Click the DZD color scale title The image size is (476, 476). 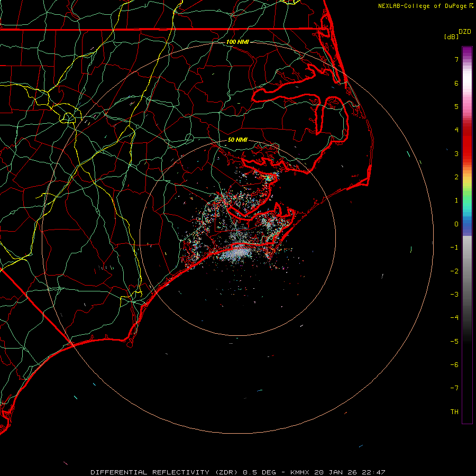465,32
